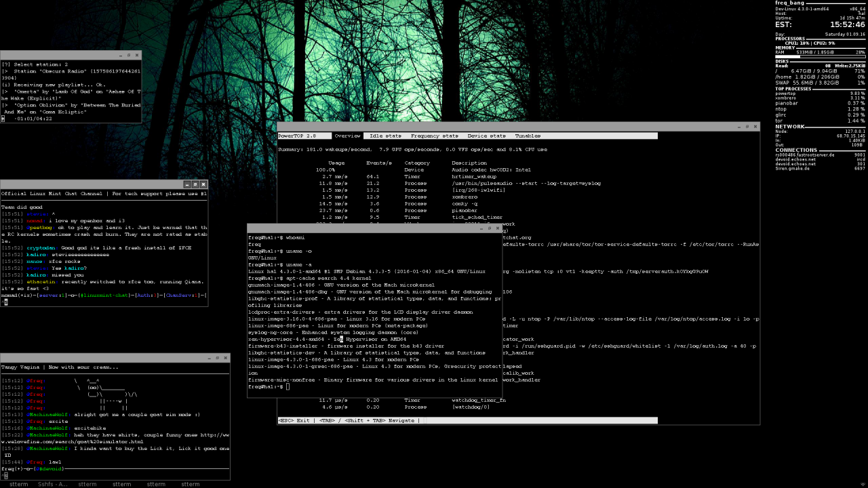Minimize the Linux Mint chat window
Image resolution: width=868 pixels, height=488 pixels.
[x=186, y=184]
